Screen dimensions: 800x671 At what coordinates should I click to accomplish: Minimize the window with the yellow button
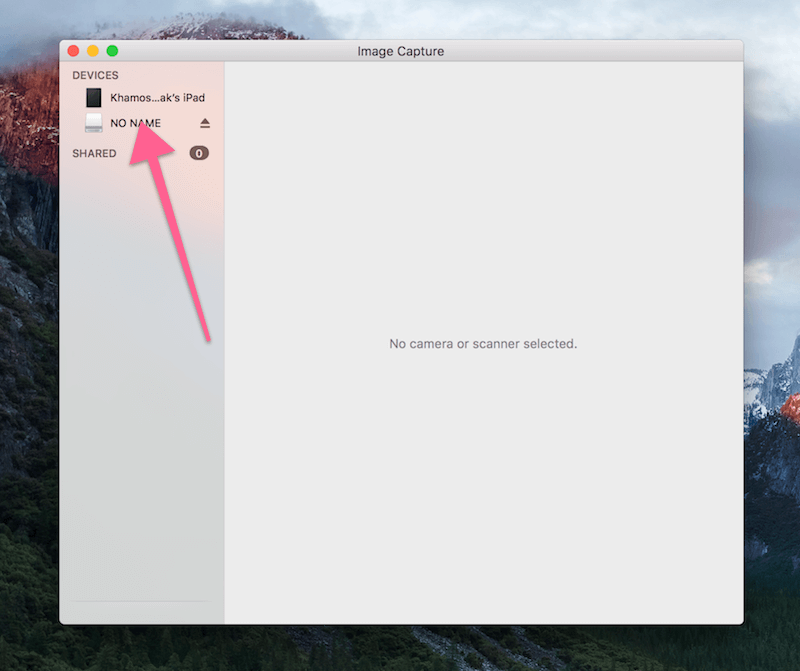(93, 51)
